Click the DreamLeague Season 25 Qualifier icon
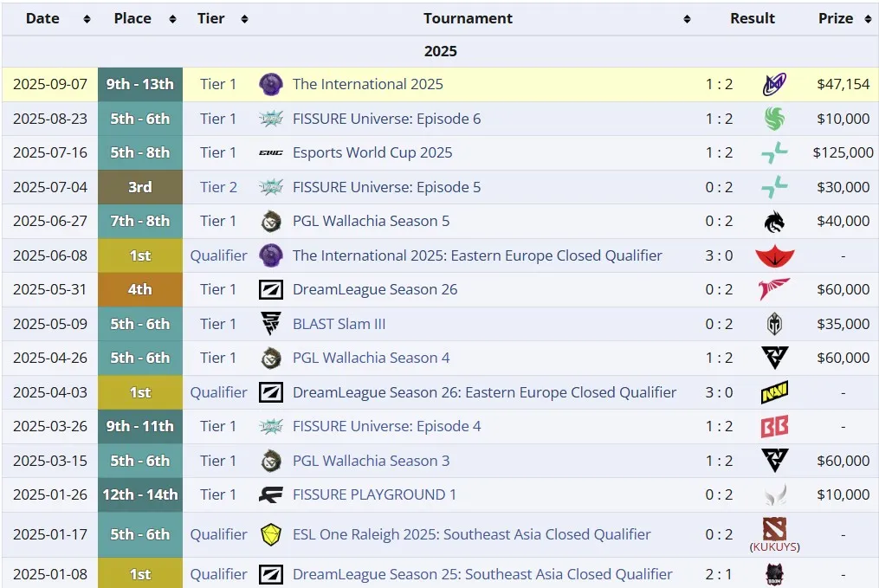This screenshot has height=588, width=879. coord(271,574)
